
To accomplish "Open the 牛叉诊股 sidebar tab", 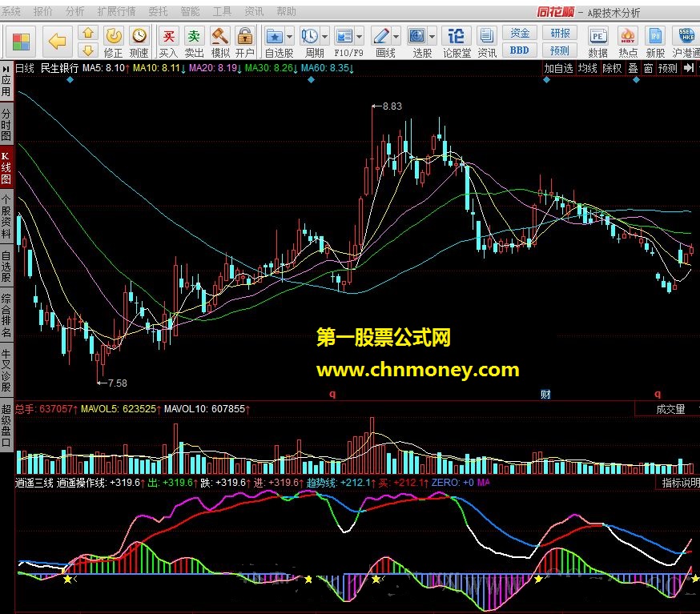I will [6, 371].
